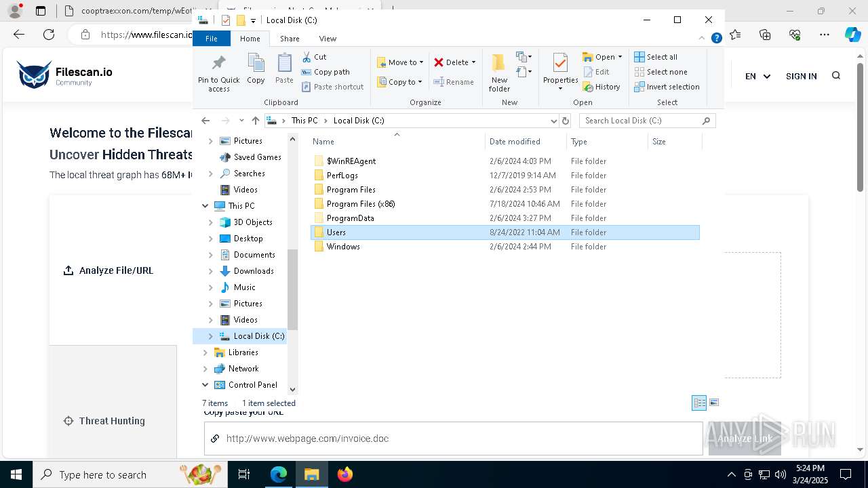The height and width of the screenshot is (488, 868).
Task: Open Move to dropdown
Action: tap(400, 62)
